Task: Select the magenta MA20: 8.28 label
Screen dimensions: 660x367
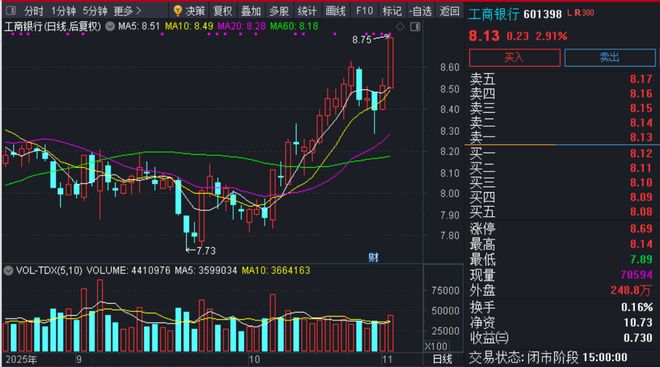Action: (242, 26)
